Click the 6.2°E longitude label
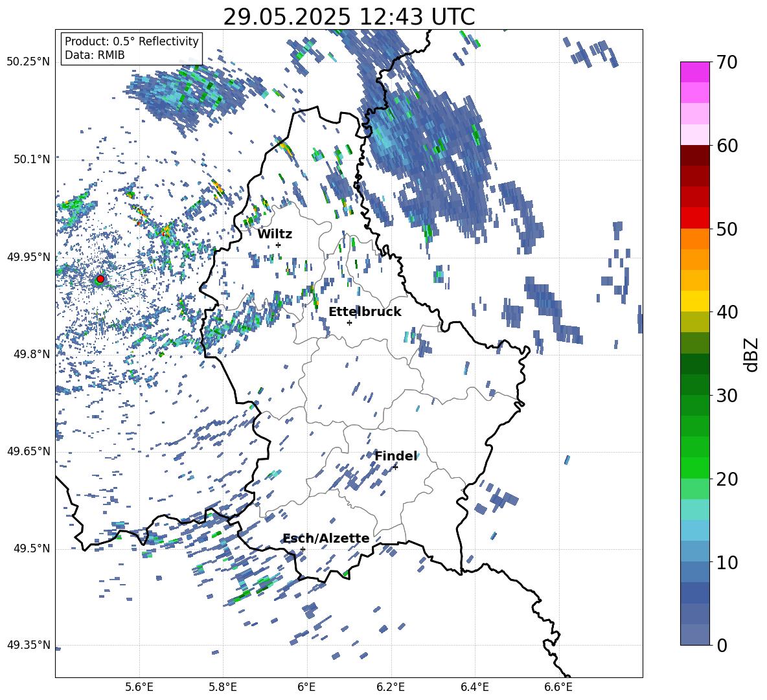The width and height of the screenshot is (767, 700). point(391,687)
